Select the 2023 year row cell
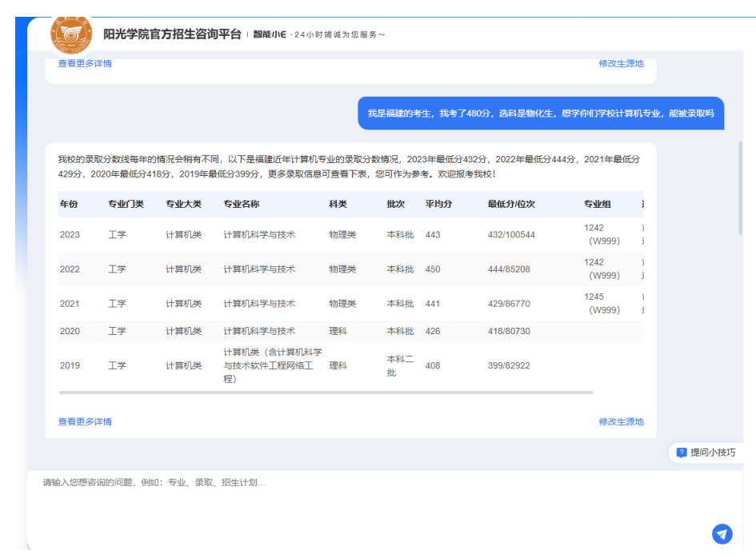The width and height of the screenshot is (756, 558). [x=70, y=234]
